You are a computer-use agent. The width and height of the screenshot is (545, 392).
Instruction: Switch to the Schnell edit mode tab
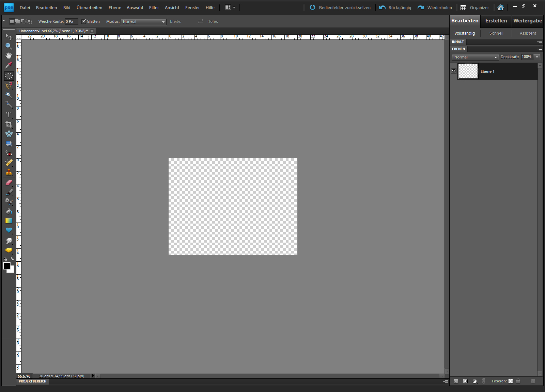496,33
